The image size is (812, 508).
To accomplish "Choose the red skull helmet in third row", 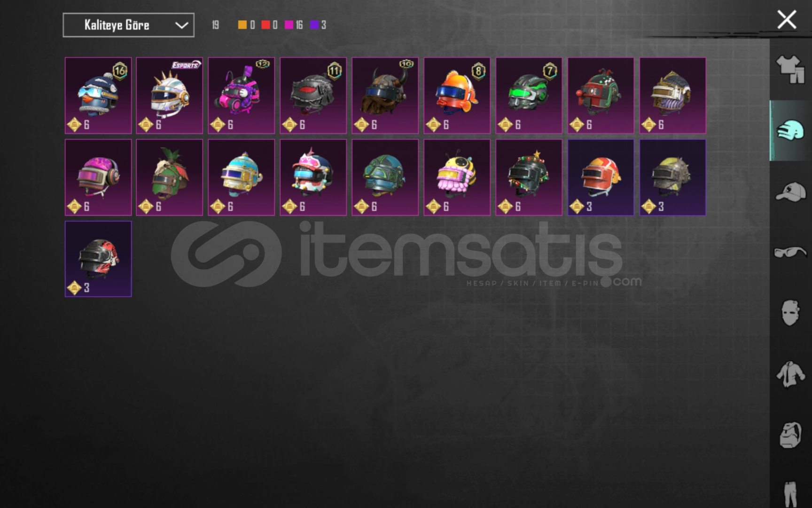I will (x=98, y=259).
